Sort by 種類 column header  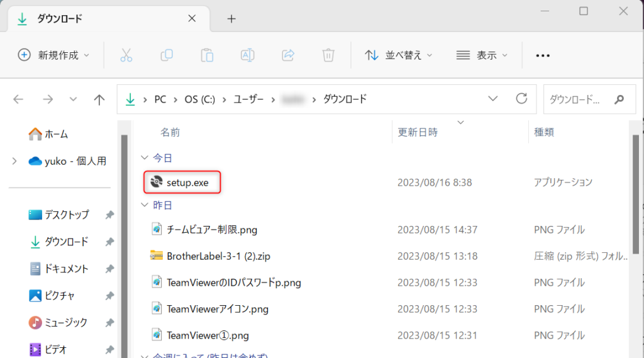coord(544,132)
